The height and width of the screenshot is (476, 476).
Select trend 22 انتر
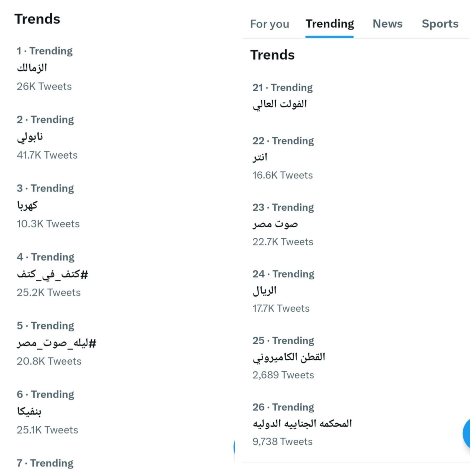point(356,158)
